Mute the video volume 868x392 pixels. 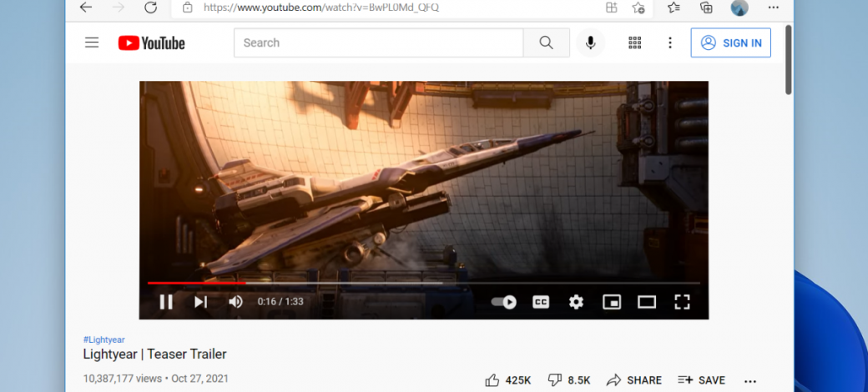[x=236, y=302]
